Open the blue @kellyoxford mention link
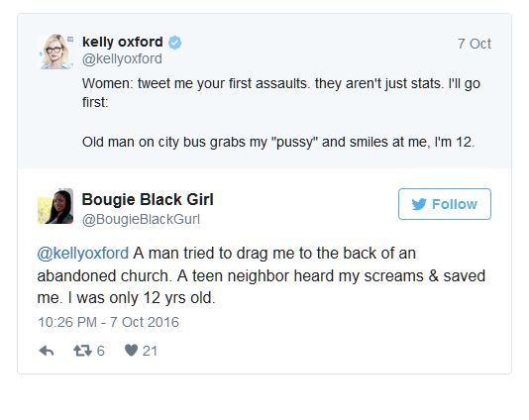529x420 pixels. click(83, 253)
